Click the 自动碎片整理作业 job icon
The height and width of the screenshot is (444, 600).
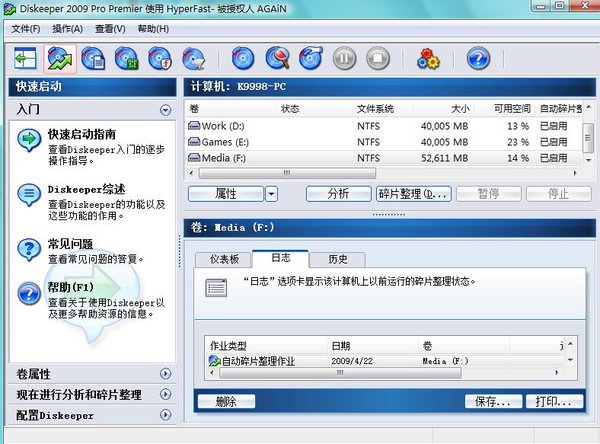tap(214, 361)
